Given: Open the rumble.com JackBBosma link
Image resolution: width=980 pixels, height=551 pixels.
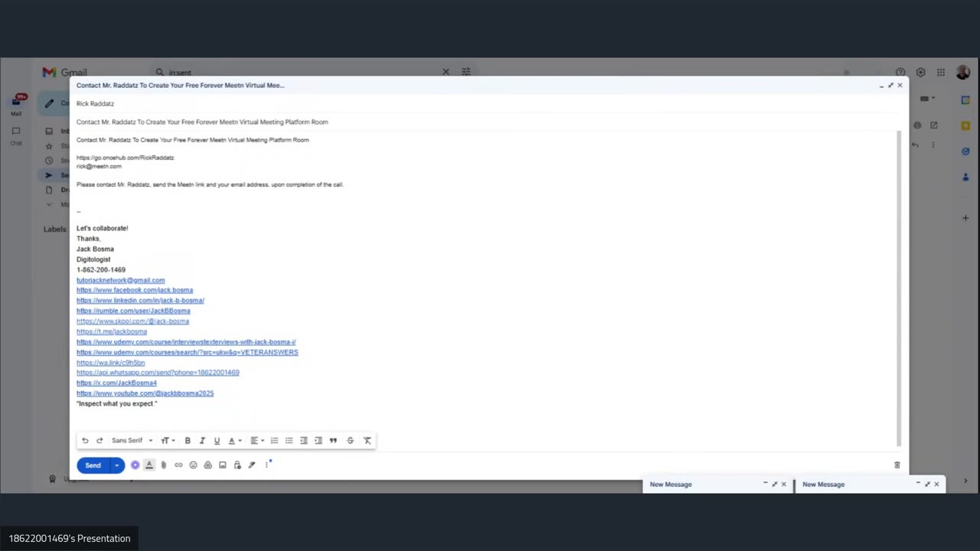Looking at the screenshot, I should (133, 311).
